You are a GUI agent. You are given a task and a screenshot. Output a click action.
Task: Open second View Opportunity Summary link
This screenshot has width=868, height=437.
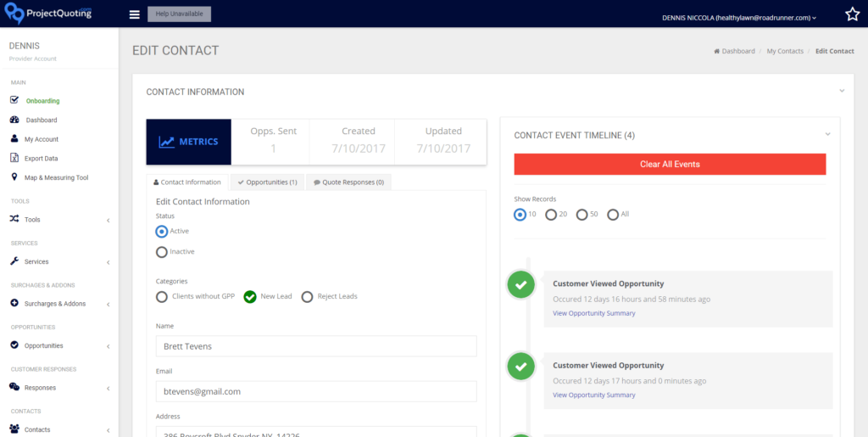(594, 395)
